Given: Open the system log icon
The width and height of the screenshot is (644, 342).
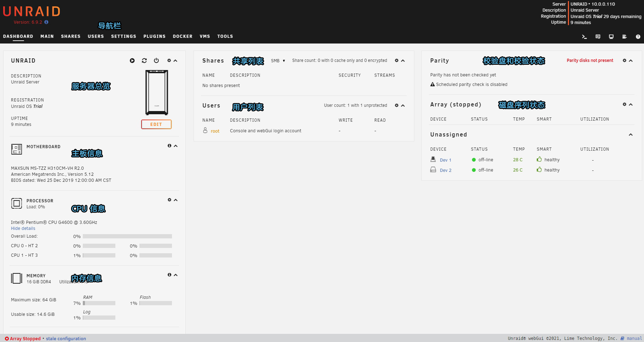Looking at the screenshot, I should pos(625,36).
